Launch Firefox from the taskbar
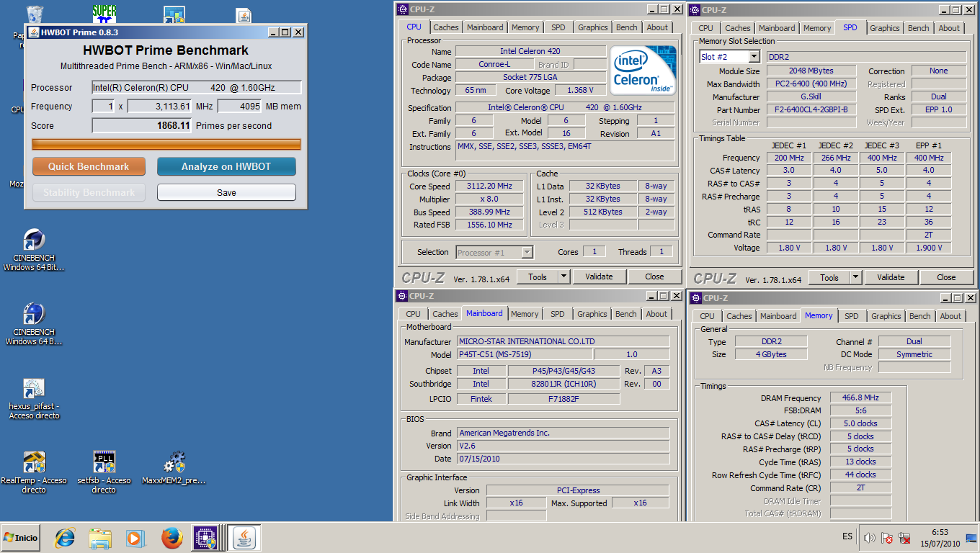Image resolution: width=980 pixels, height=553 pixels. click(x=171, y=538)
